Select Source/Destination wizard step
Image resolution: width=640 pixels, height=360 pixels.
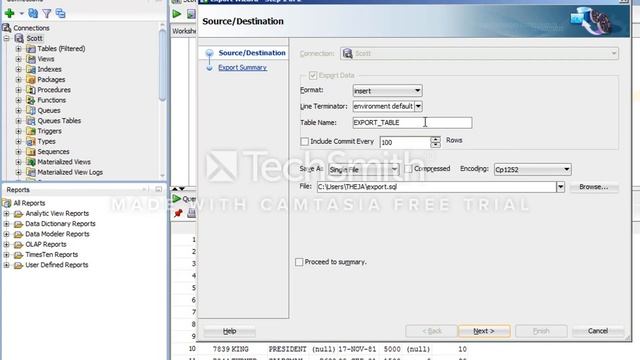(252, 53)
